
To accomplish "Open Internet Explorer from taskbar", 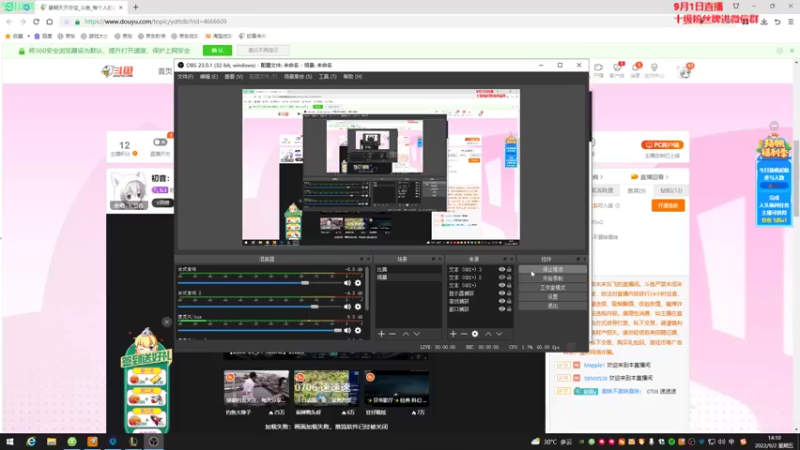I will (x=31, y=441).
